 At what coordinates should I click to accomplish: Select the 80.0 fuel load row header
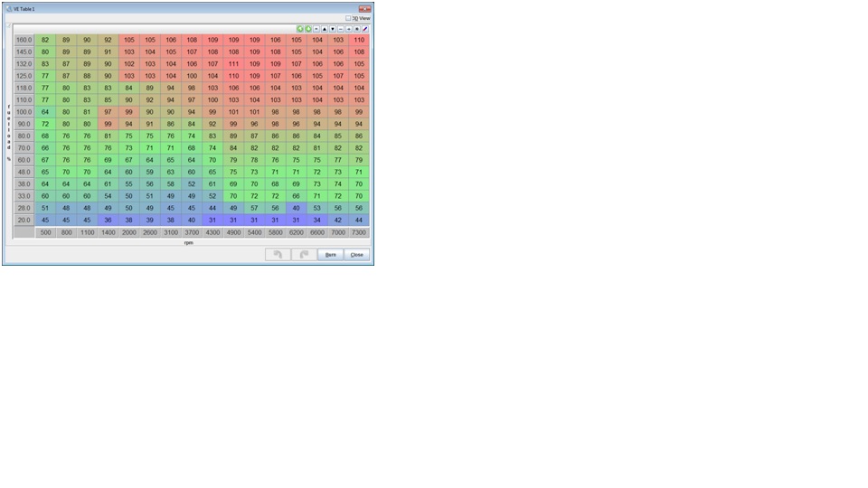point(24,136)
